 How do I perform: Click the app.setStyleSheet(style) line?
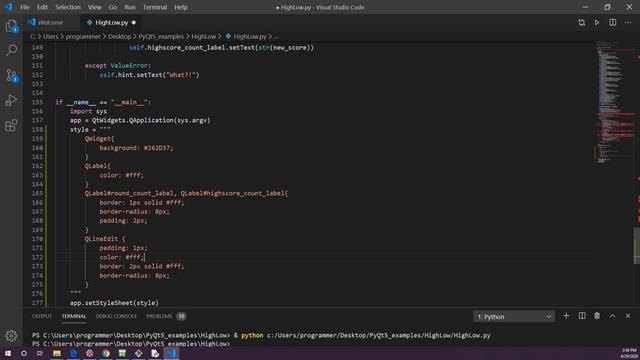114,303
